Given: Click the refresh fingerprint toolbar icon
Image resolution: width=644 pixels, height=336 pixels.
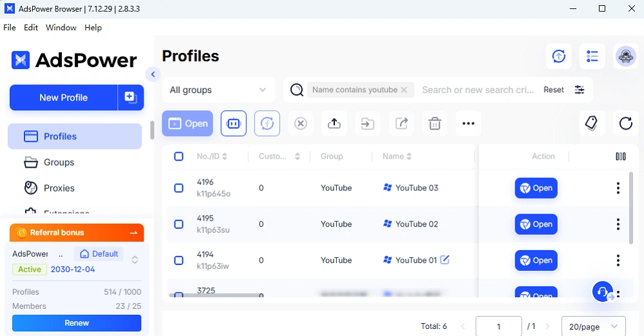Looking at the screenshot, I should 267,123.
